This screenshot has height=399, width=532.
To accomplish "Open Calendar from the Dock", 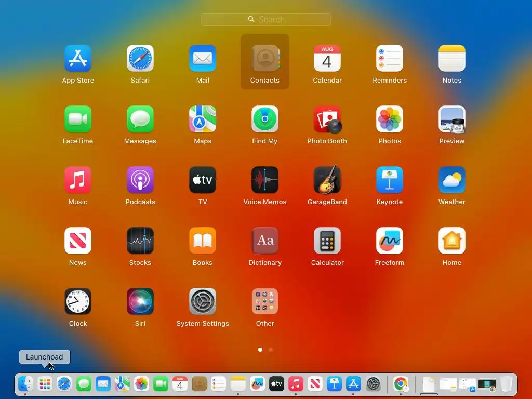I will (x=180, y=384).
